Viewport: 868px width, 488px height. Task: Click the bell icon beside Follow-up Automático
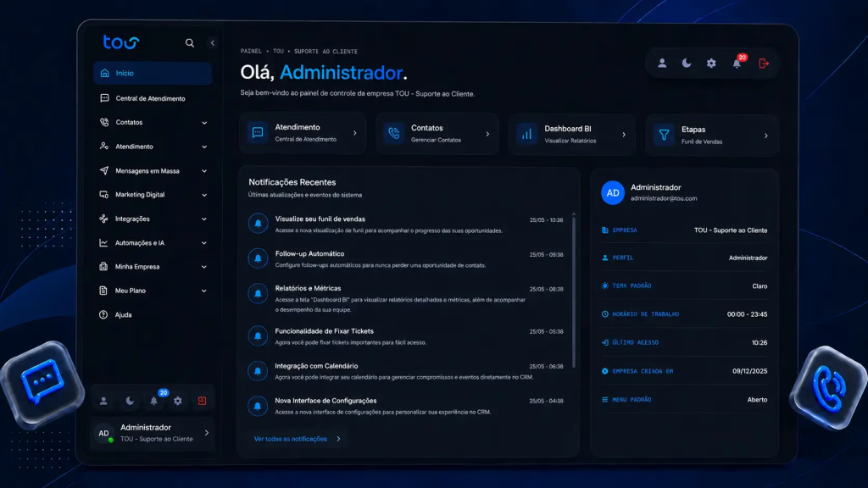pos(258,258)
